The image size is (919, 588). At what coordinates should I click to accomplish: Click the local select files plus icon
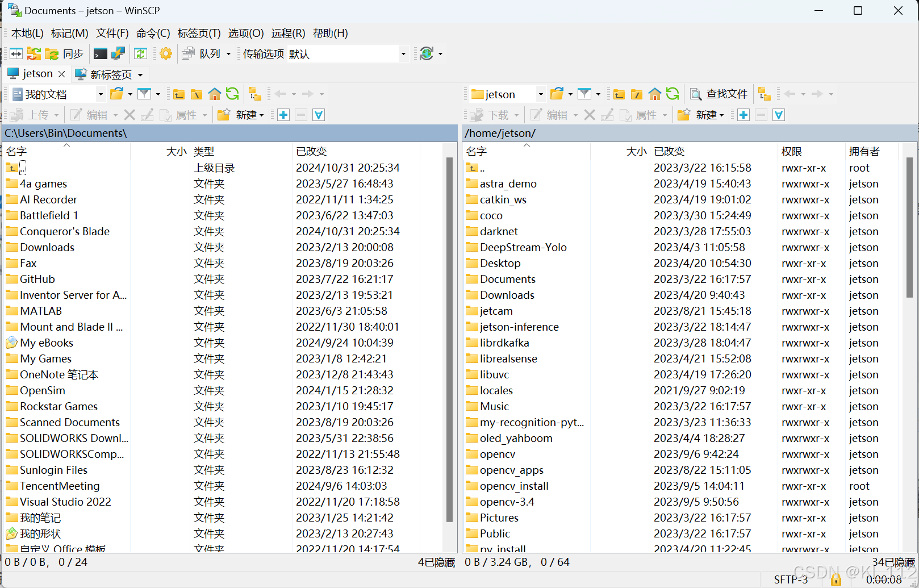(x=283, y=115)
